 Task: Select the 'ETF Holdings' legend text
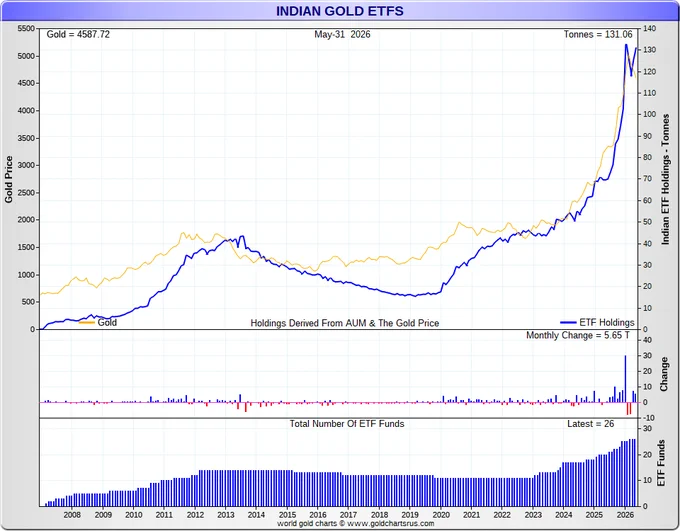pos(607,322)
